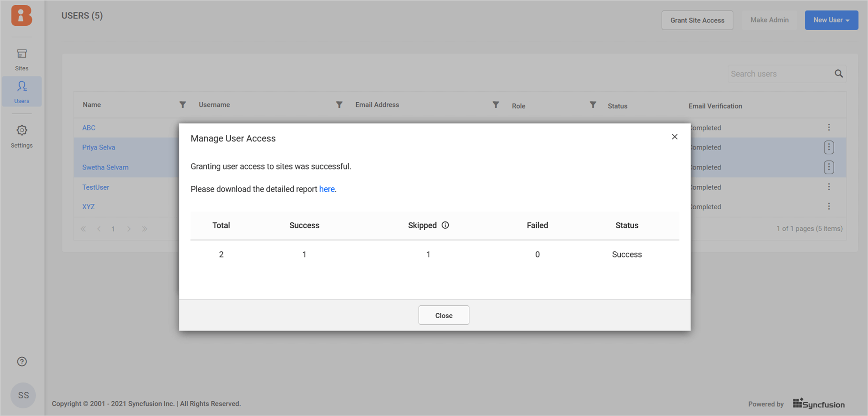This screenshot has height=416, width=868.
Task: Click the Failed value 0 in dialog
Action: click(x=537, y=255)
